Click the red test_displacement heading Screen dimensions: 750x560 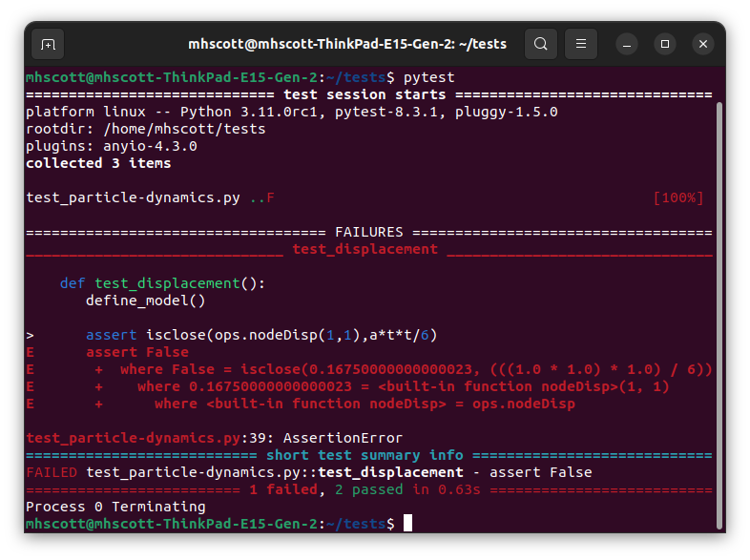[x=365, y=250]
